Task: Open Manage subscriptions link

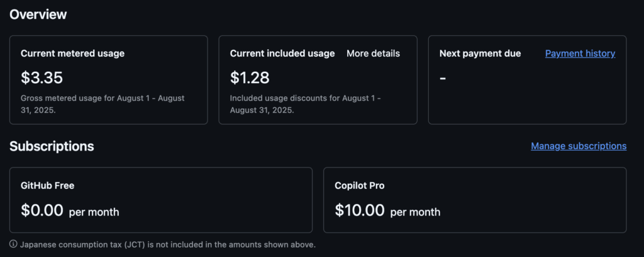Action: pos(579,146)
